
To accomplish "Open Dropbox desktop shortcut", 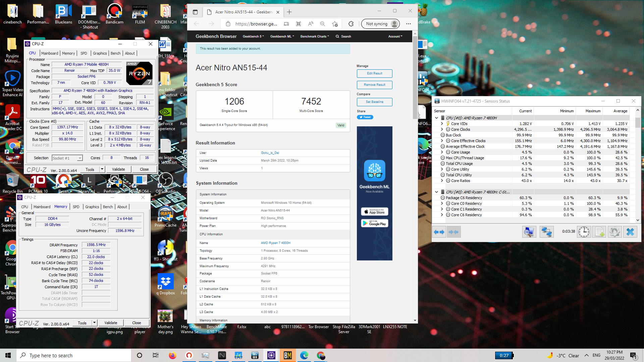I will (x=165, y=284).
